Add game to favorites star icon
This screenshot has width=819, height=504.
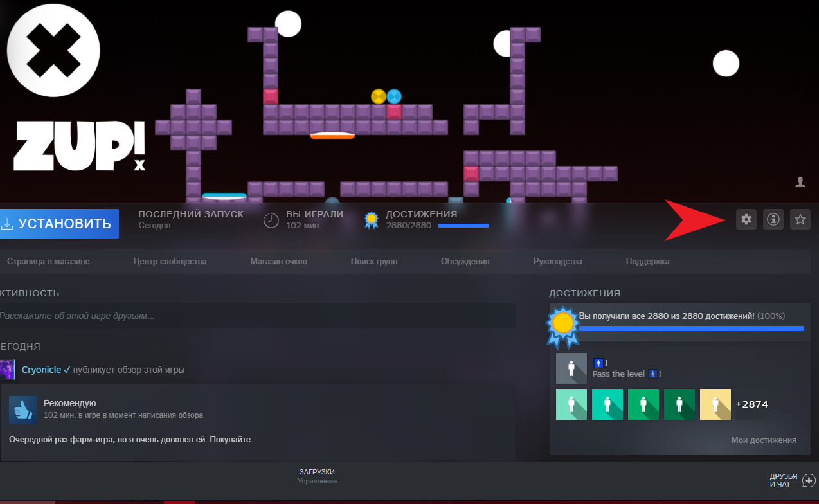(x=800, y=219)
